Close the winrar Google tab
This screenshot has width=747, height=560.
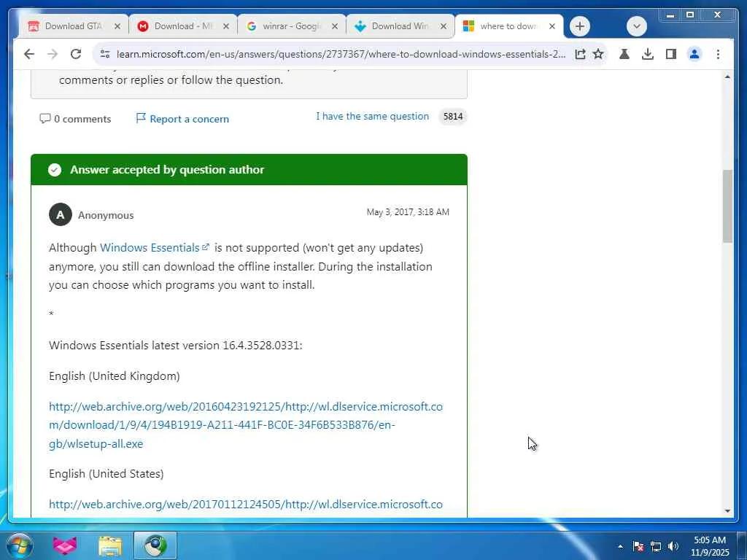tap(335, 26)
